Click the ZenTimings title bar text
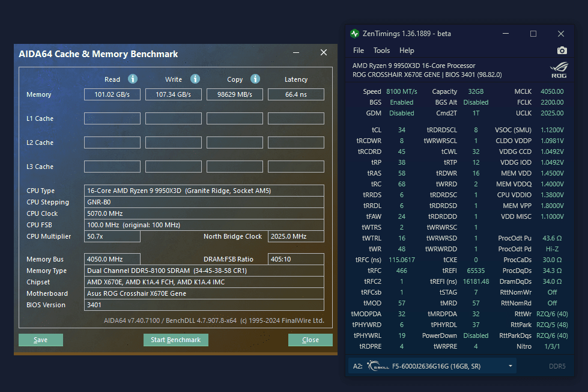This screenshot has height=392, width=588. (x=407, y=34)
